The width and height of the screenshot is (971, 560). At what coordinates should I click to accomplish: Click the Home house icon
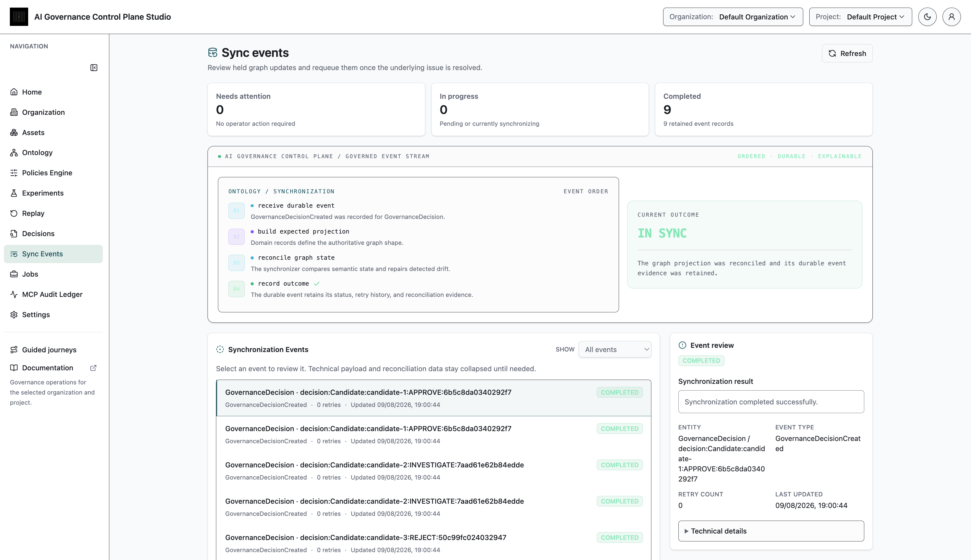coord(14,92)
